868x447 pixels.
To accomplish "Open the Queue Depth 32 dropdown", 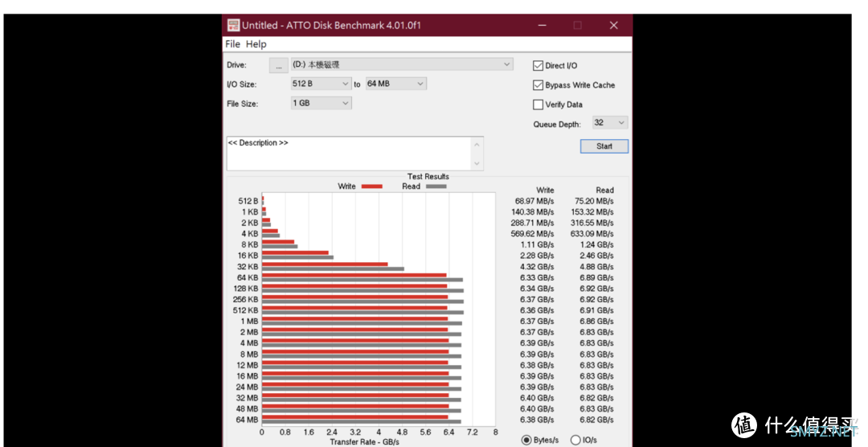I will pos(609,123).
